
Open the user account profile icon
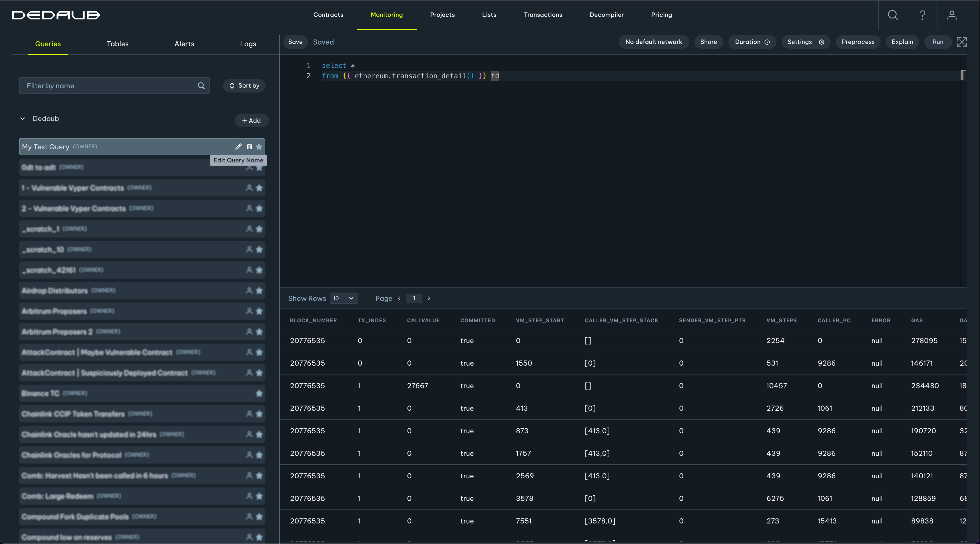pyautogui.click(x=952, y=15)
